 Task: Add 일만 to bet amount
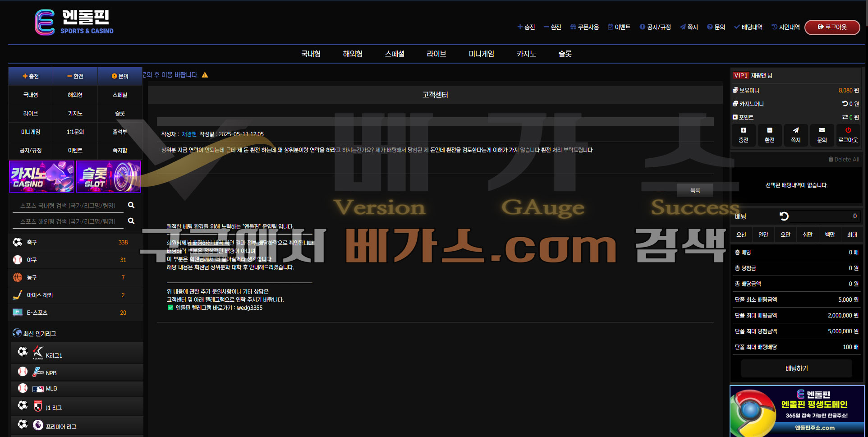pos(763,235)
